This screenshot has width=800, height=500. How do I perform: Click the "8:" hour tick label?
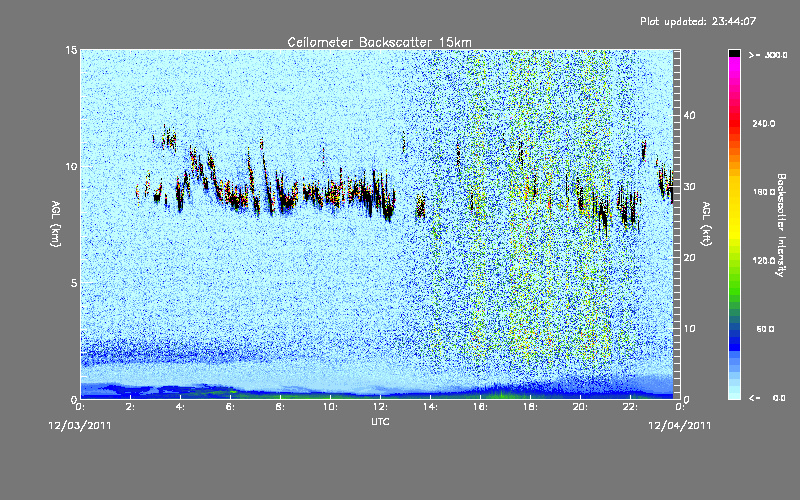tap(280, 407)
